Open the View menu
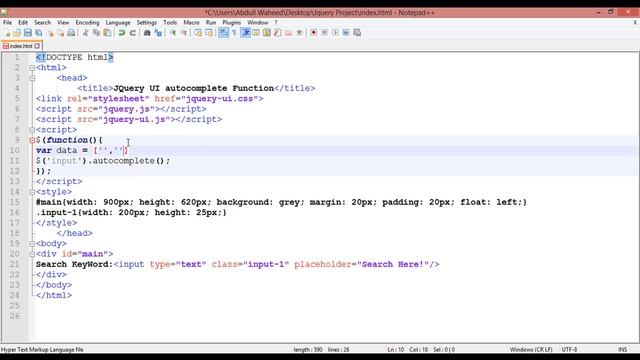640x360 pixels. 63,22
